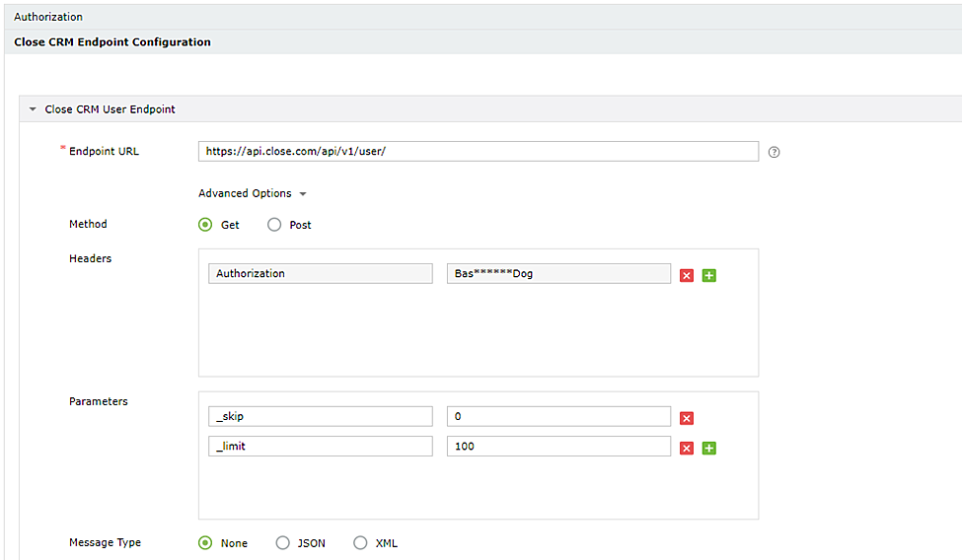This screenshot has width=962, height=560.
Task: Edit the Authorization header name field
Action: coord(320,274)
